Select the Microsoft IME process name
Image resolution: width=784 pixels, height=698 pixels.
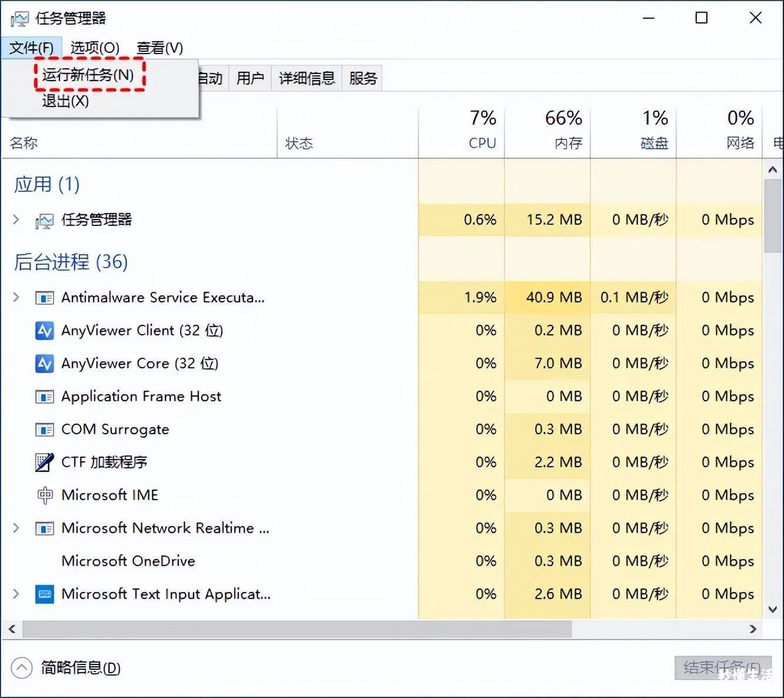coord(110,496)
